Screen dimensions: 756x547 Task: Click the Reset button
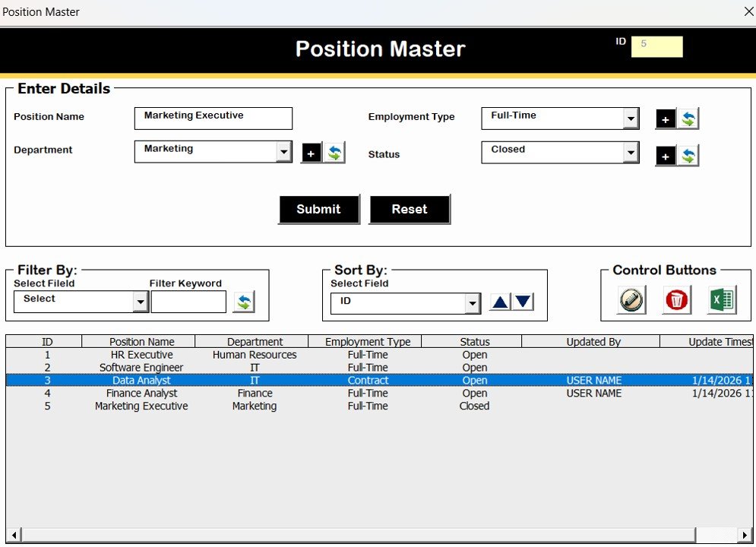410,209
